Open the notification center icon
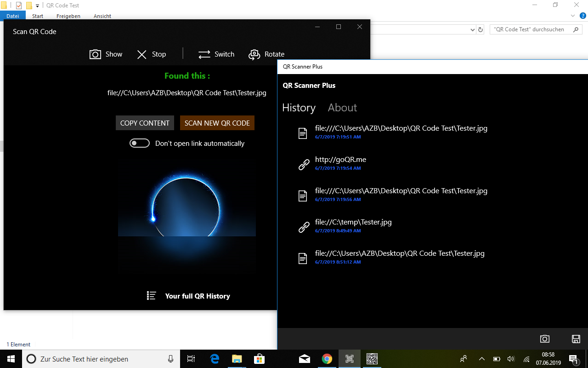This screenshot has width=588, height=368. coord(573,359)
